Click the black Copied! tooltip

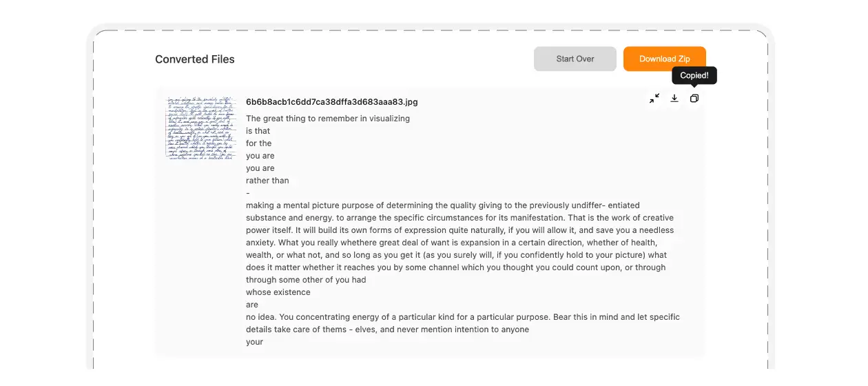[694, 75]
